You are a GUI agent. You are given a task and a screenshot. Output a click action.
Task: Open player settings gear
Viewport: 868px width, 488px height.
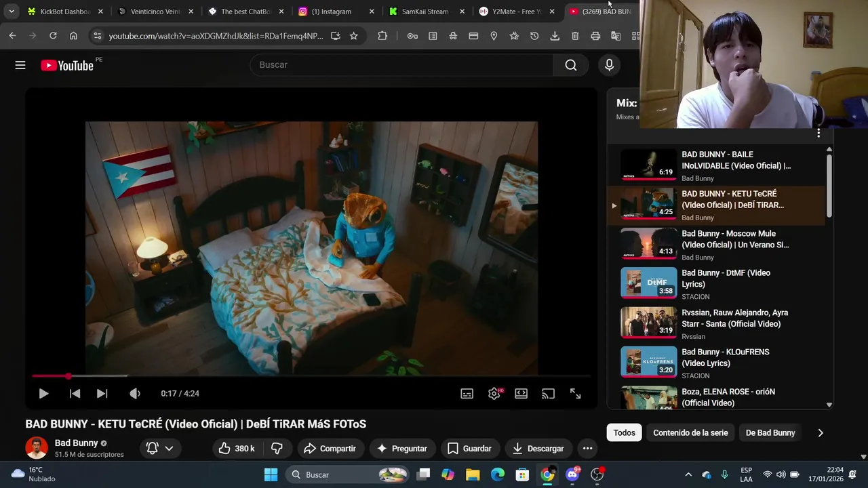tap(494, 393)
